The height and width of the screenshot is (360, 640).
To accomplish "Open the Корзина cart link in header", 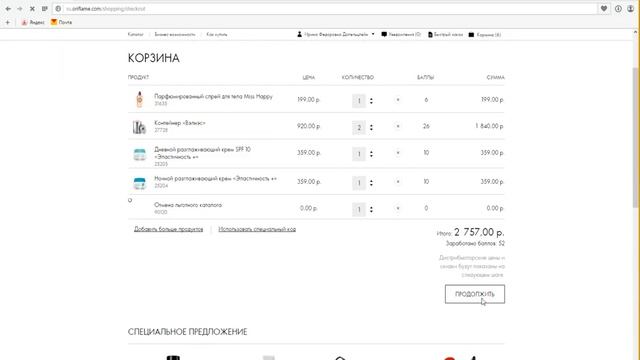I will coord(484,35).
